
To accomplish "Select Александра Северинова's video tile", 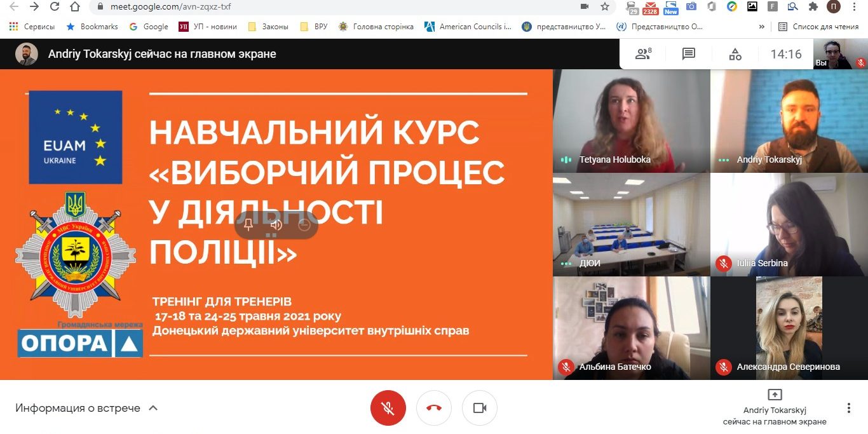I will click(x=789, y=328).
